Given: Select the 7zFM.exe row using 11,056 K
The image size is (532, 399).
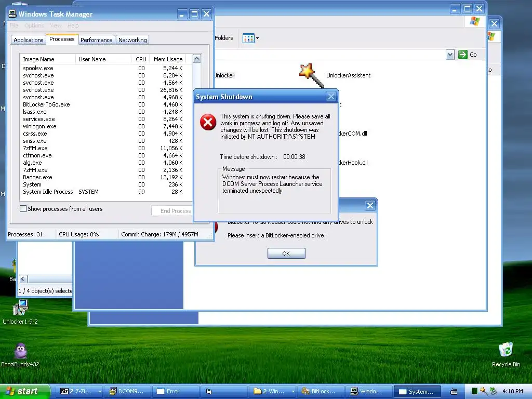Looking at the screenshot, I should pyautogui.click(x=103, y=148).
